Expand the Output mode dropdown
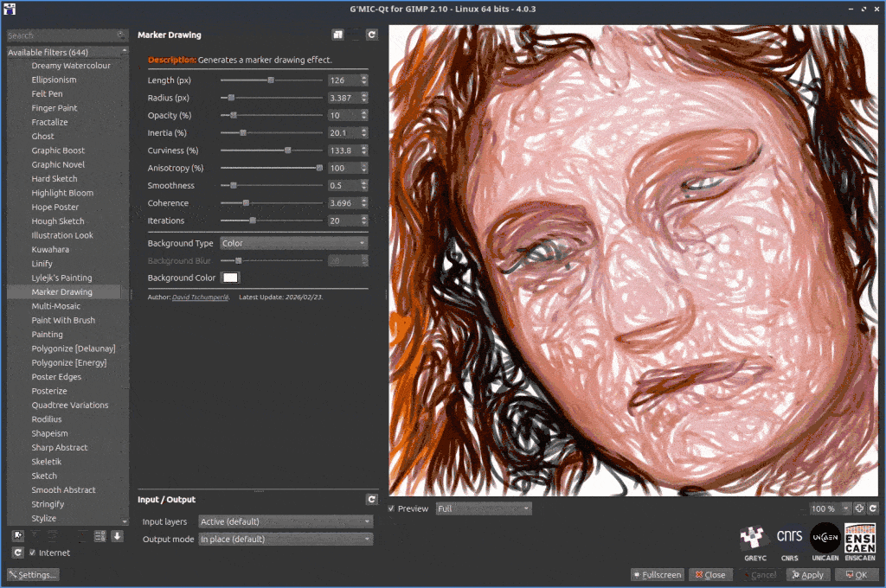The height and width of the screenshot is (588, 886). [286, 539]
